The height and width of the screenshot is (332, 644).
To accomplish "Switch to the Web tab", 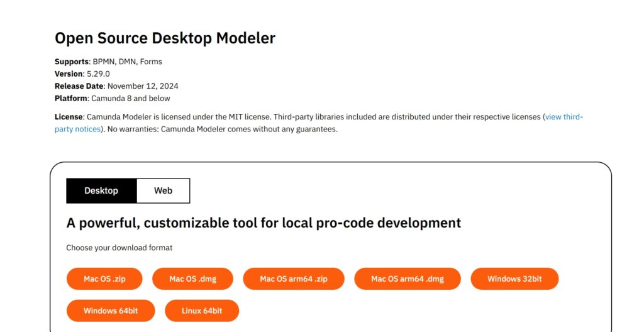I will pos(163,191).
